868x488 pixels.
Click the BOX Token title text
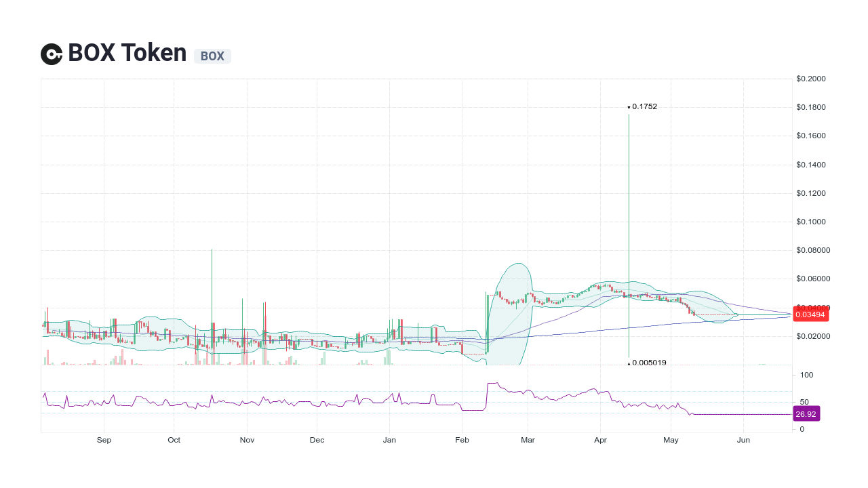(126, 53)
